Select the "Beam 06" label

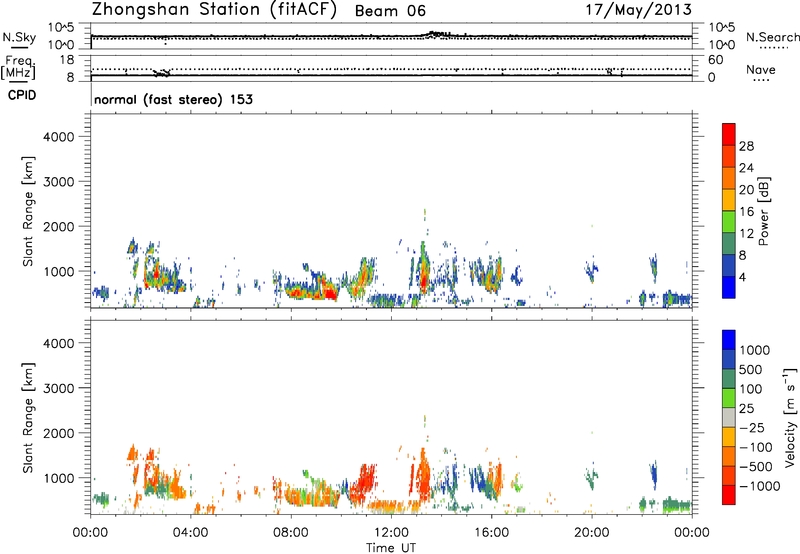tap(390, 11)
